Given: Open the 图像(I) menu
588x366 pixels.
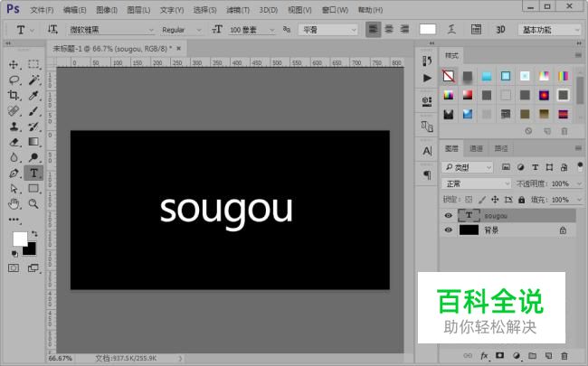Looking at the screenshot, I should point(107,10).
